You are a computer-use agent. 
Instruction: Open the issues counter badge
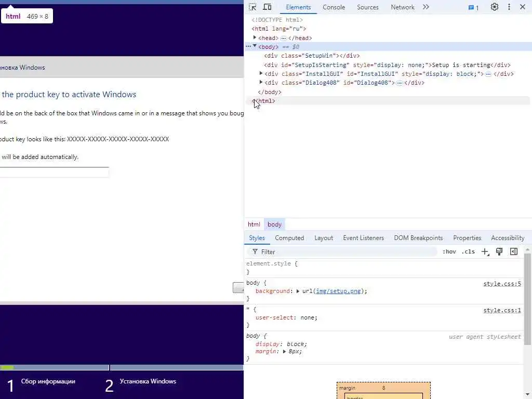point(473,7)
